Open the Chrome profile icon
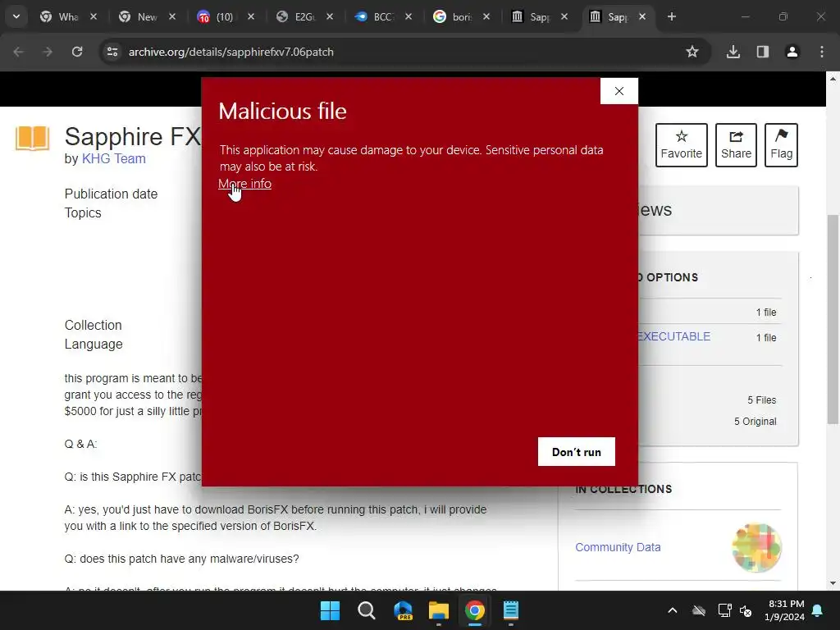840x630 pixels. coord(792,52)
